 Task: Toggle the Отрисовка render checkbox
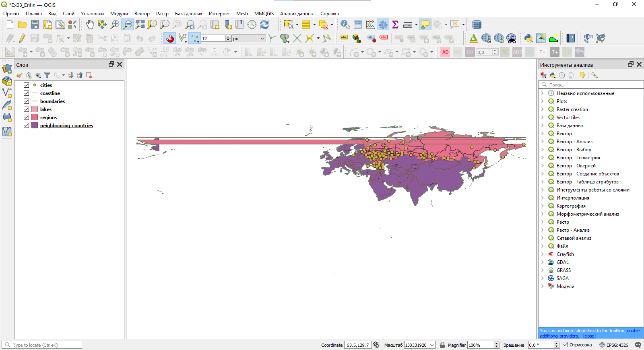tap(566, 345)
